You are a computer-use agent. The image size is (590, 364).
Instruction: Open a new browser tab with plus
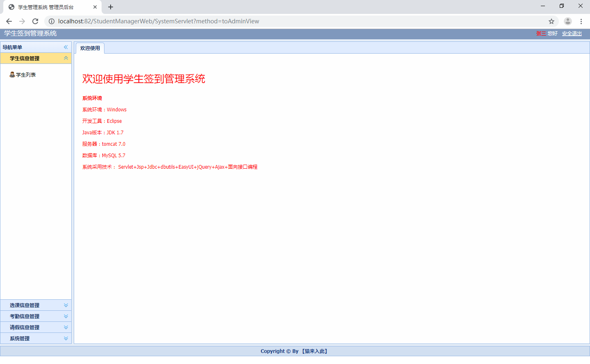coord(111,7)
